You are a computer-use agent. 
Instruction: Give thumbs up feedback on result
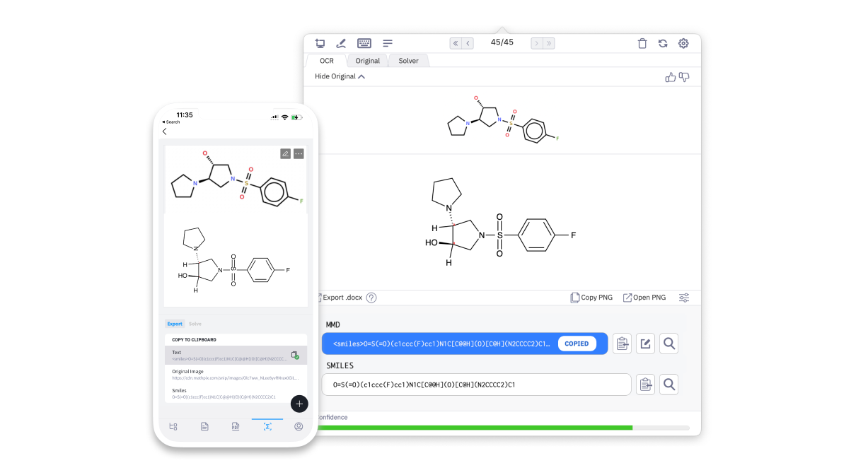tap(671, 77)
